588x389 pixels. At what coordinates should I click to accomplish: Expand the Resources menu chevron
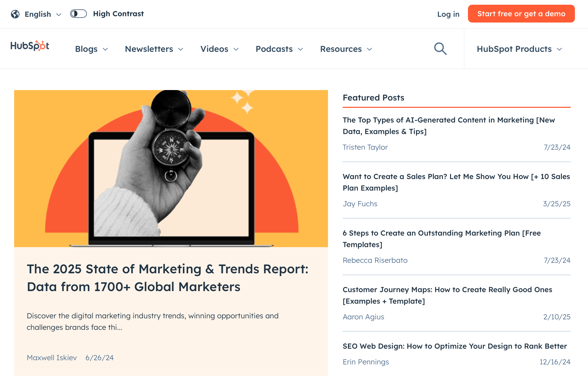tap(369, 49)
